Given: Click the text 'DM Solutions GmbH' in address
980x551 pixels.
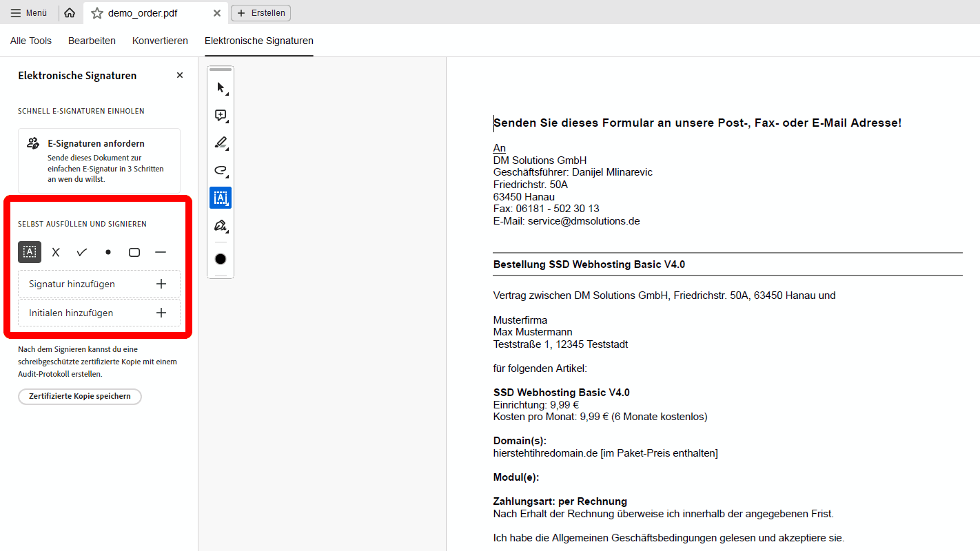Looking at the screenshot, I should [540, 160].
